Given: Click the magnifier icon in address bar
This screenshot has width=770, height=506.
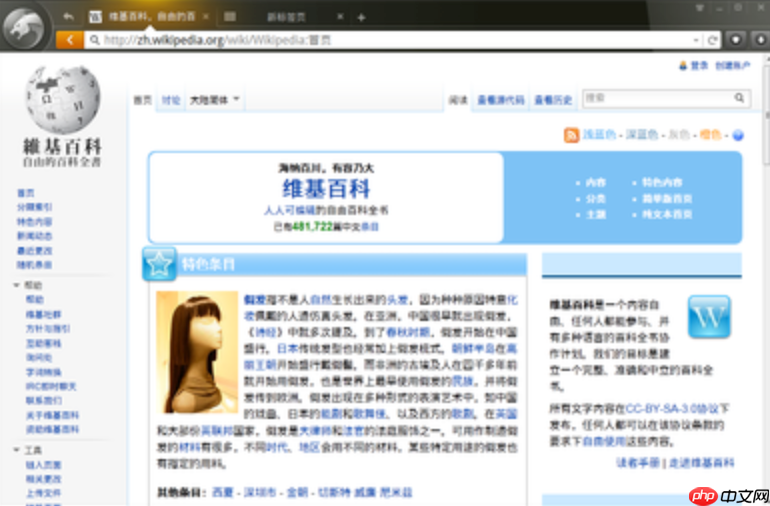Looking at the screenshot, I should 94,40.
